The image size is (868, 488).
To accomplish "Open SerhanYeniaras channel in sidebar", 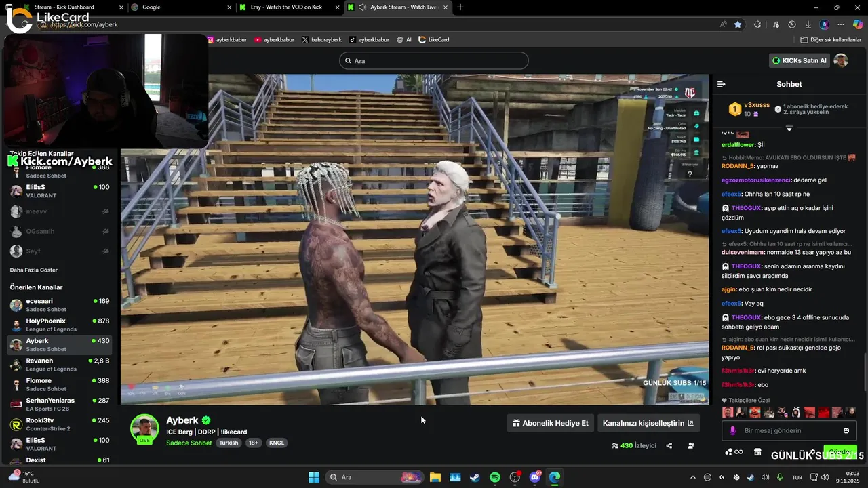I will [60, 404].
